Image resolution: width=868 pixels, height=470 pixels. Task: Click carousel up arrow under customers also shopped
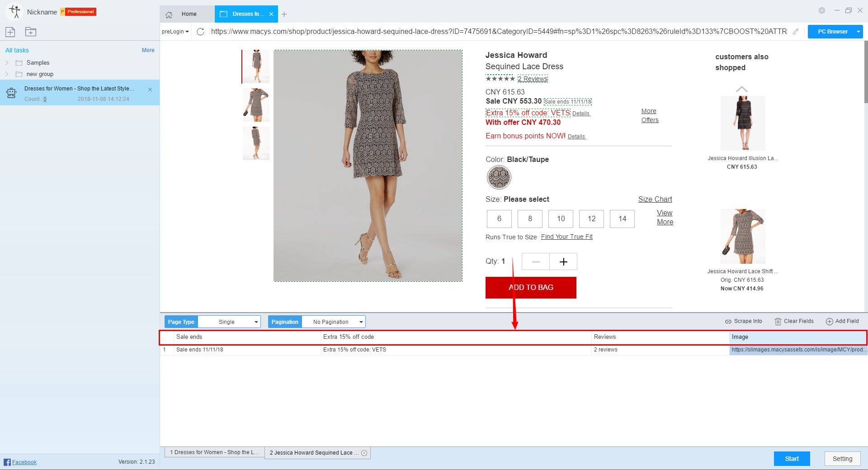pyautogui.click(x=742, y=89)
